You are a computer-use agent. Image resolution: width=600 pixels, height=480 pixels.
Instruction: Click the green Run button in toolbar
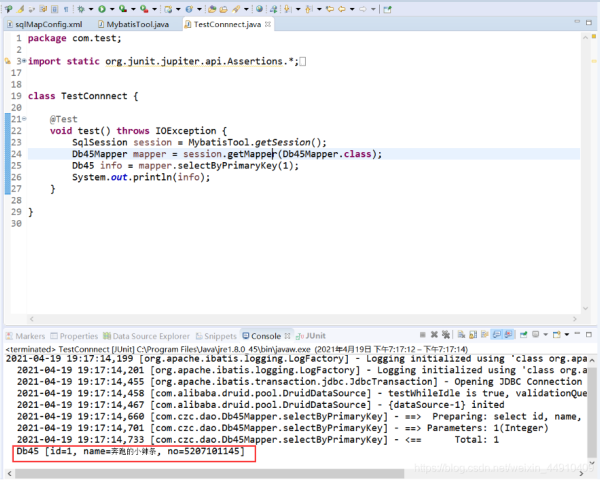pos(102,9)
